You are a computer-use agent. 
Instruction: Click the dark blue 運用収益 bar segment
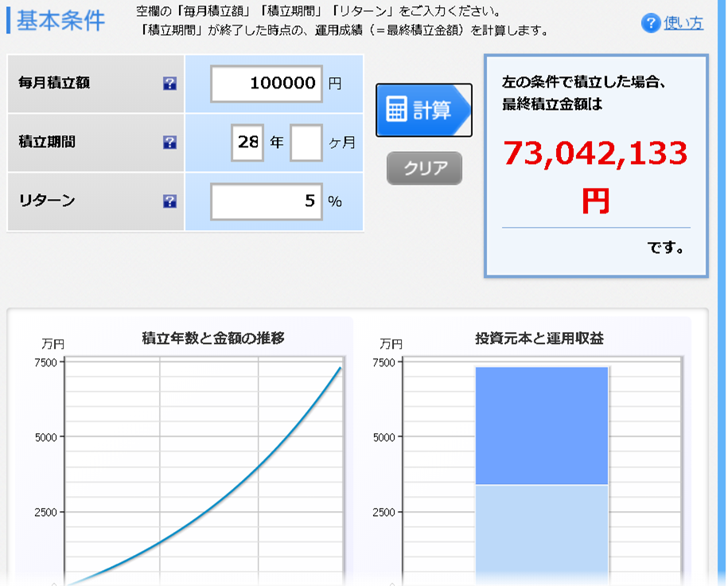[x=542, y=426]
